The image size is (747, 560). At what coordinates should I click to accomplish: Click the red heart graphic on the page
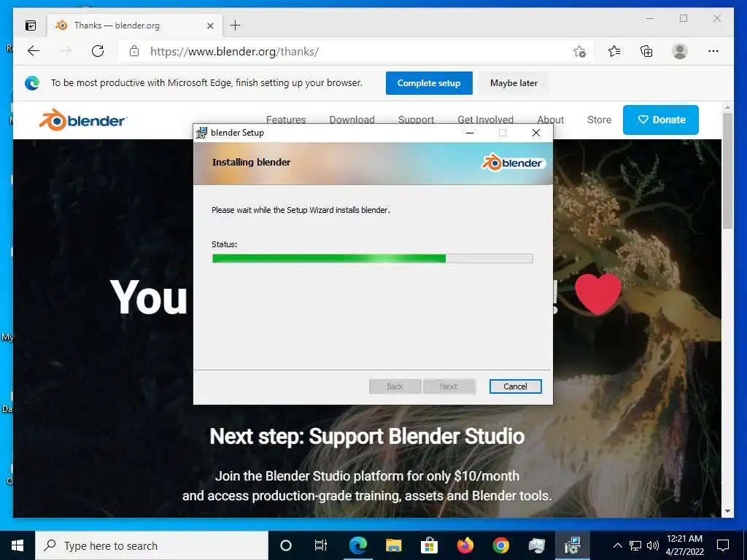pos(598,294)
